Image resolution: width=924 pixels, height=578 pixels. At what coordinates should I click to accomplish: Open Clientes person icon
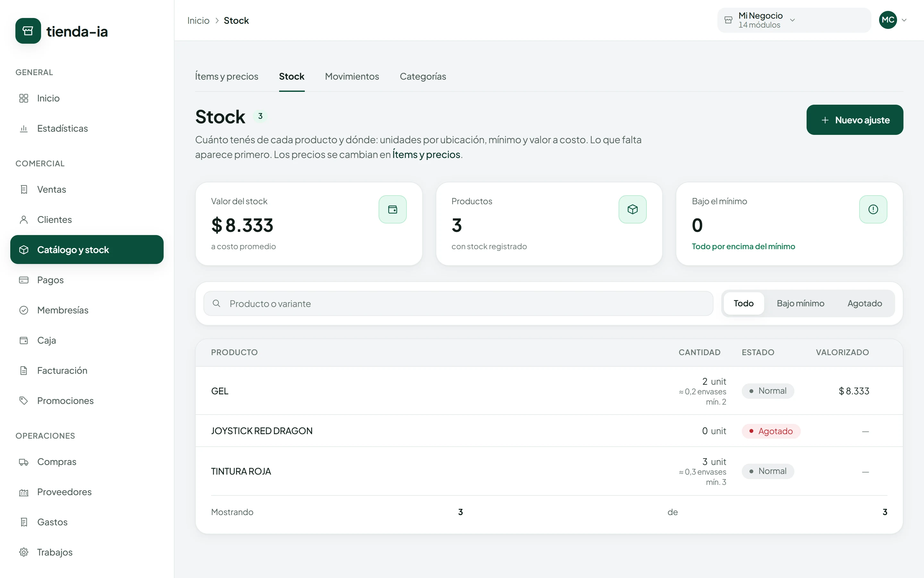[x=24, y=219]
